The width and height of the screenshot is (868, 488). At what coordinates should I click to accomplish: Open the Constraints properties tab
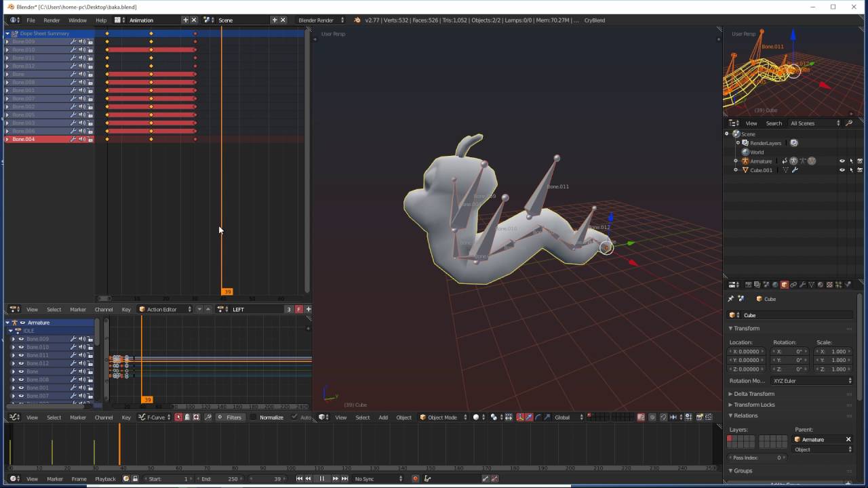click(793, 285)
